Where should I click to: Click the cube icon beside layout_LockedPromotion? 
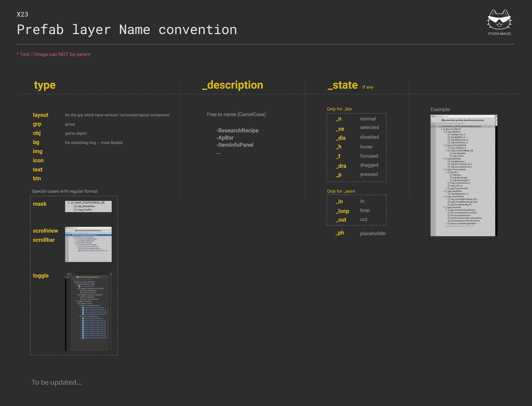(x=80, y=247)
